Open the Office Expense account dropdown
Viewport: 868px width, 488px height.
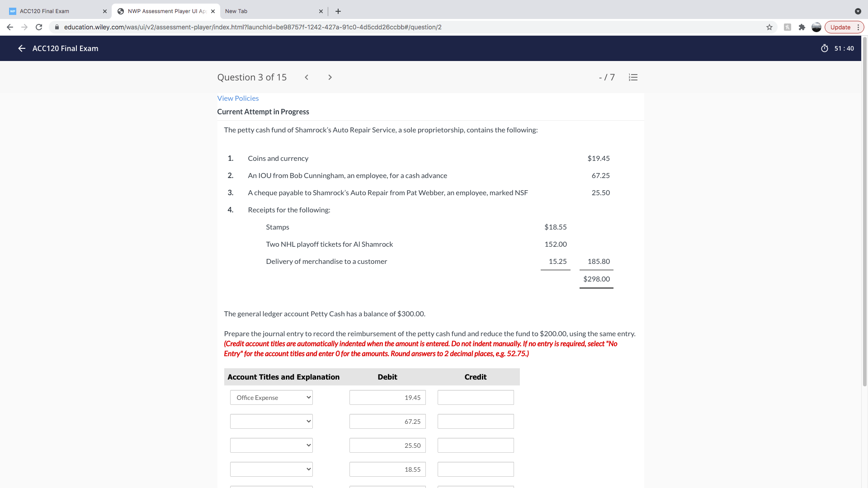(271, 397)
